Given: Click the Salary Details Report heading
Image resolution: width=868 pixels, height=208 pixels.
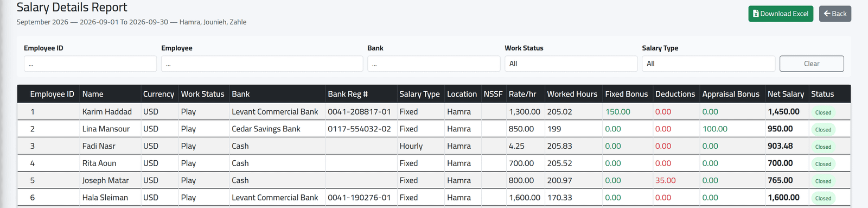Looking at the screenshot, I should (x=72, y=7).
